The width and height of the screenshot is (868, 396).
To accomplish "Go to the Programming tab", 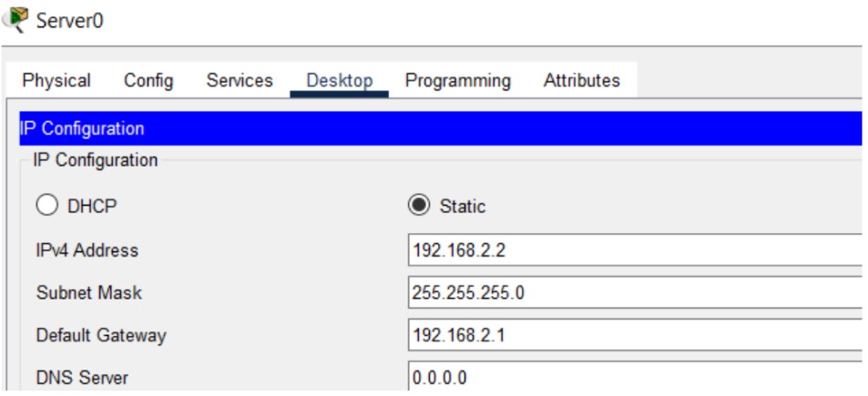I will click(458, 81).
